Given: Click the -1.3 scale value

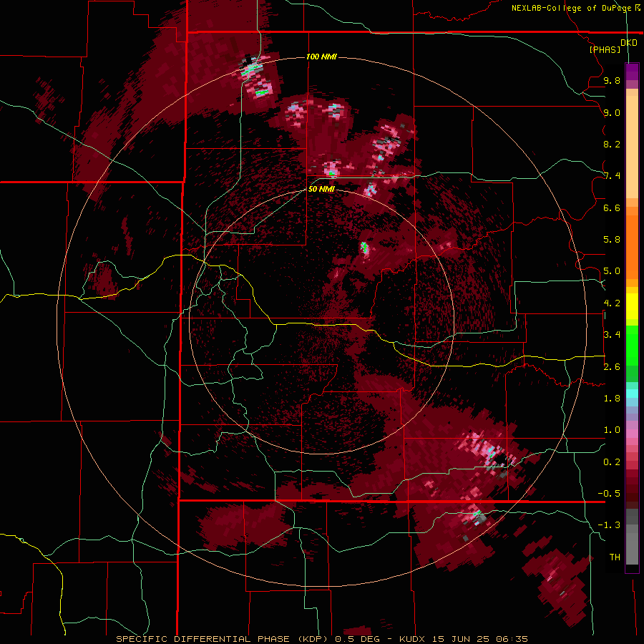Looking at the screenshot, I should click(609, 526).
